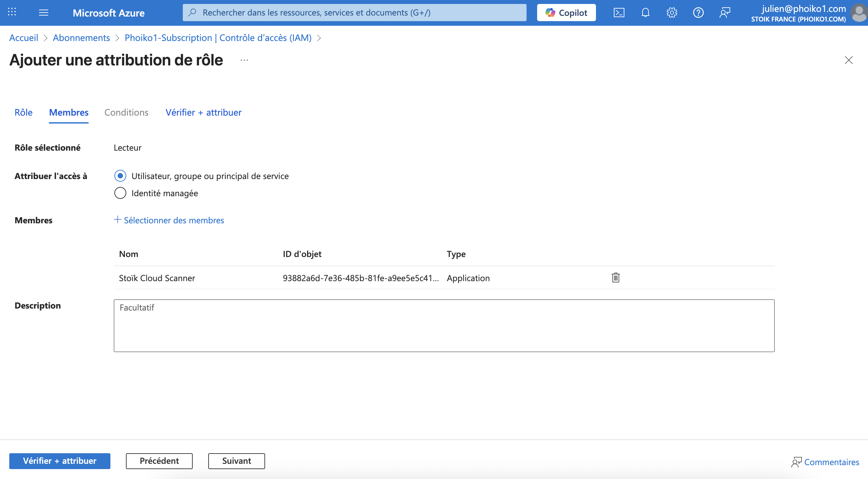Open the Azure portal hamburger menu

click(x=44, y=13)
